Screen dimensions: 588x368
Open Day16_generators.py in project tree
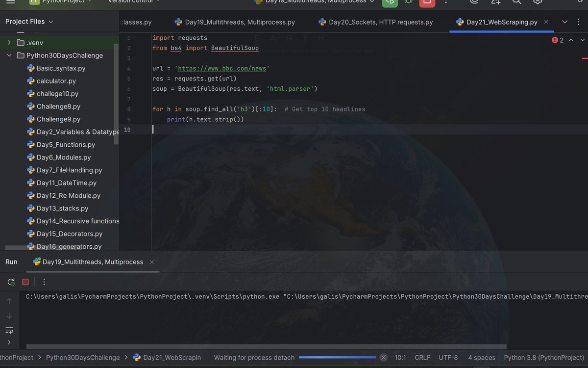(x=69, y=247)
